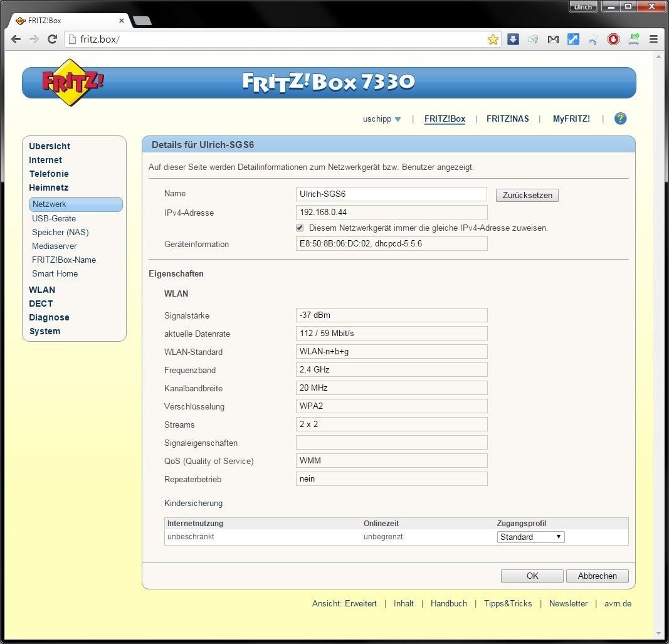The width and height of the screenshot is (669, 644).
Task: Toggle always assign same IPv4 address checkbox
Action: [x=300, y=228]
